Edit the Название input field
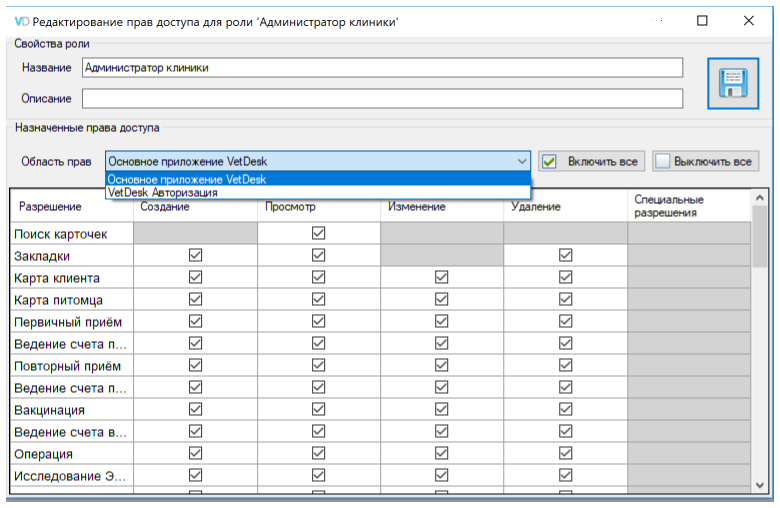 click(x=382, y=68)
